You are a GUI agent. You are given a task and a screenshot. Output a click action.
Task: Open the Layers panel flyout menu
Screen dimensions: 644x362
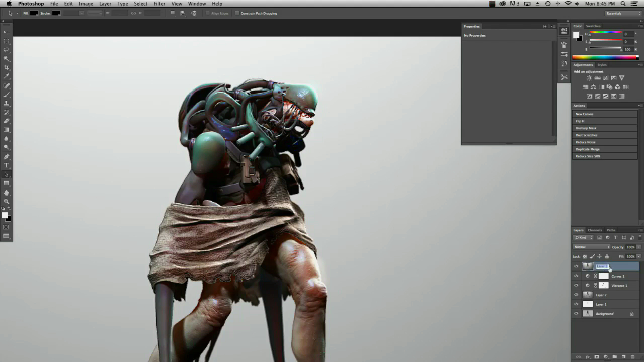640,230
